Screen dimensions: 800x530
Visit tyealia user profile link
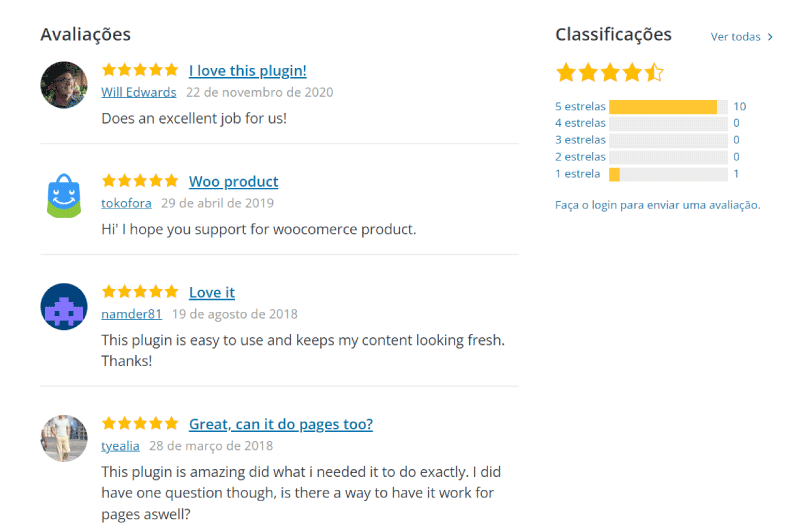[120, 446]
